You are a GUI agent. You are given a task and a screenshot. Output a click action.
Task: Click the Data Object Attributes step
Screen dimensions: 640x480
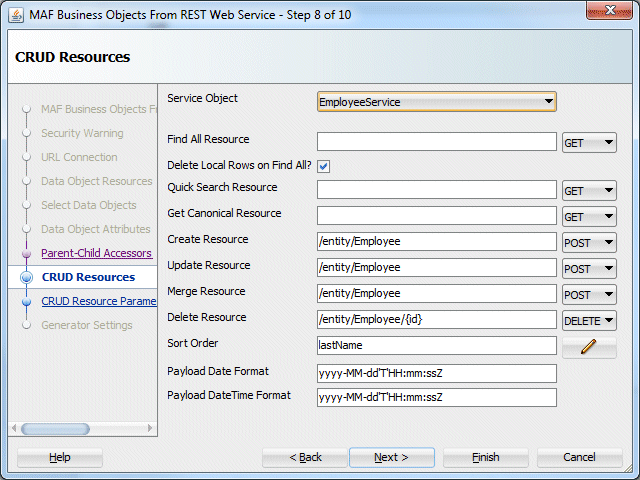coord(96,229)
